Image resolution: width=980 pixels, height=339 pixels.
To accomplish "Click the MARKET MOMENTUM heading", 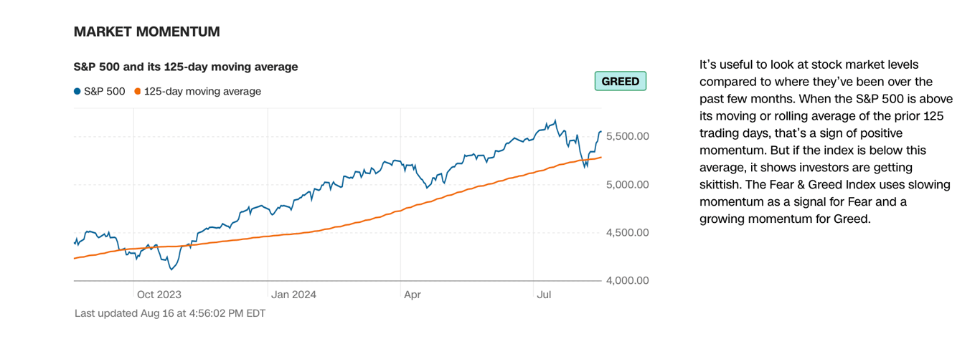I will 147,32.
